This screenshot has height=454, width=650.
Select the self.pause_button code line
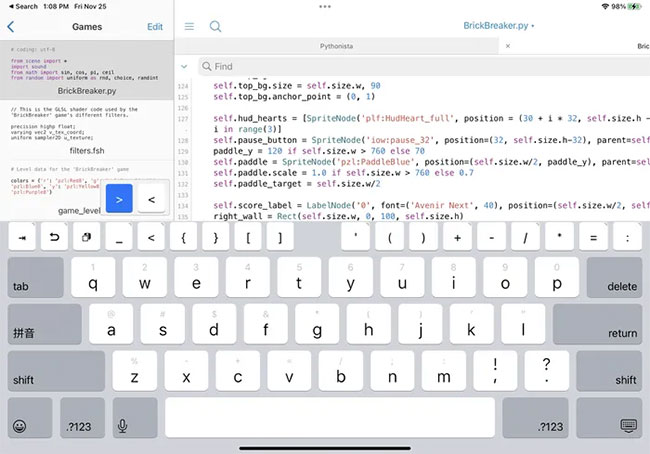(432, 140)
